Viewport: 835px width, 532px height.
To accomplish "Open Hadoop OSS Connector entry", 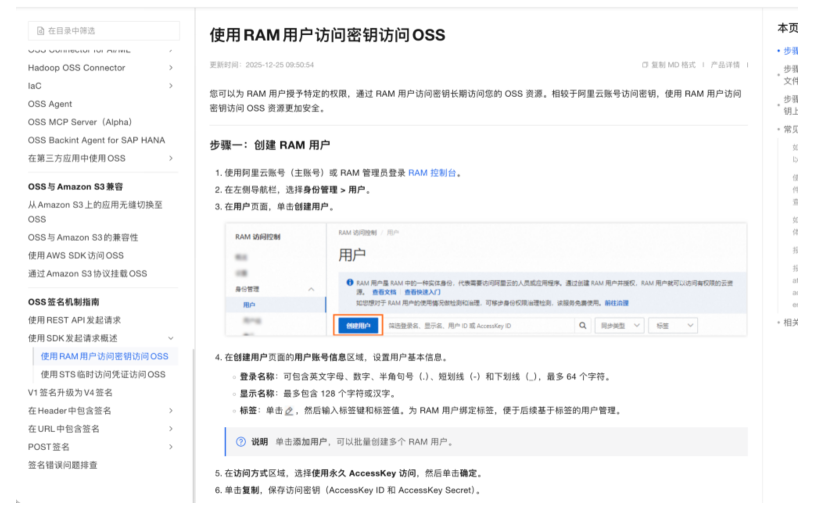I will (77, 68).
